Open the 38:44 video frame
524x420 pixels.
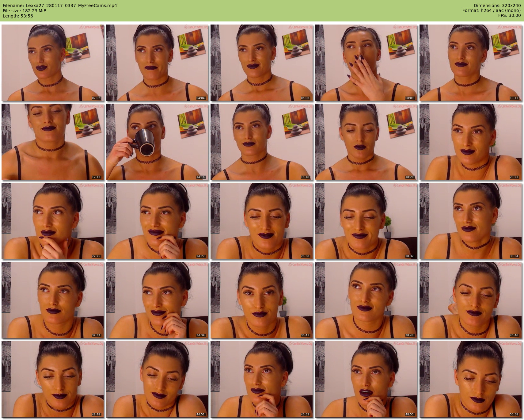point(366,300)
